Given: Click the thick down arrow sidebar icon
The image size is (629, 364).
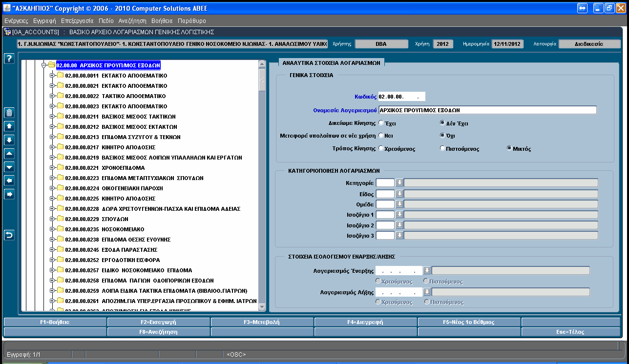Looking at the screenshot, I should (9, 140).
